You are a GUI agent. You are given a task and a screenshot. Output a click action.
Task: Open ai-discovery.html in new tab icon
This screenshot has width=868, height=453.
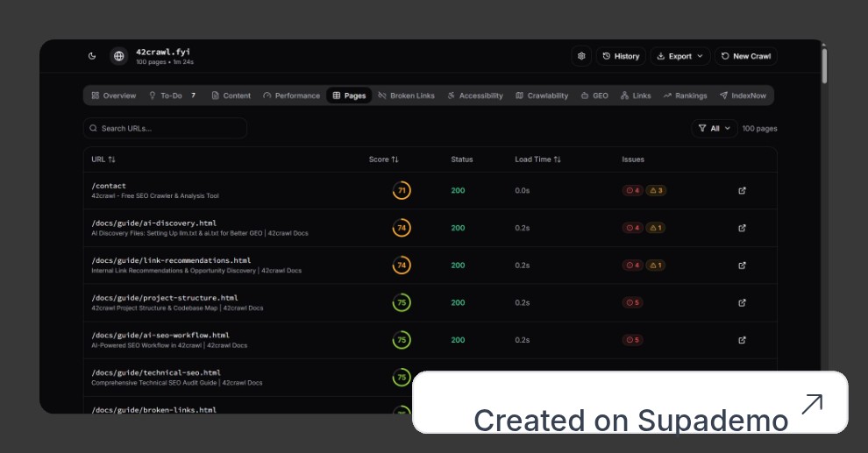(x=742, y=228)
